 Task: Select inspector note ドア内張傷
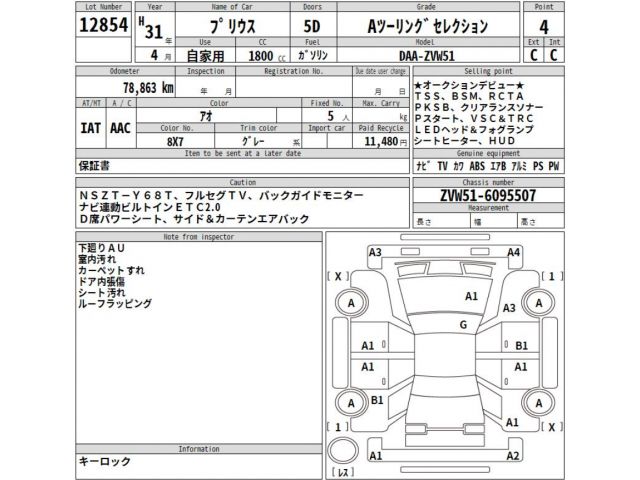click(x=102, y=281)
